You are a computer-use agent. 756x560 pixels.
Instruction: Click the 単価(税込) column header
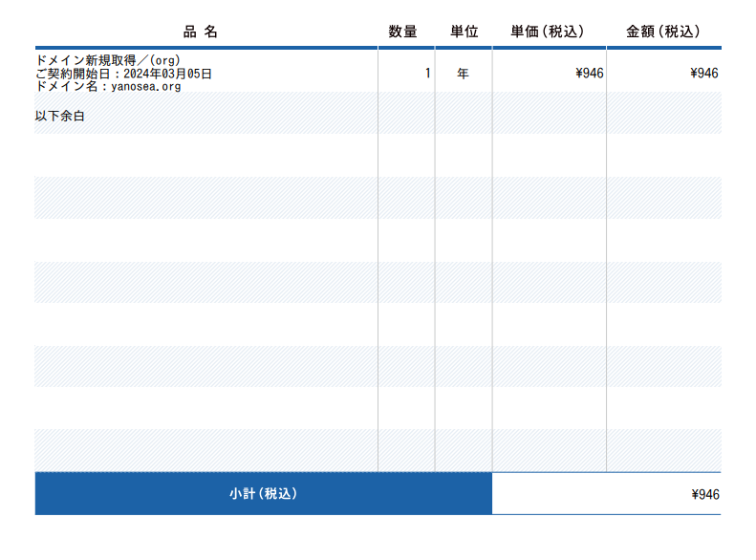point(548,32)
